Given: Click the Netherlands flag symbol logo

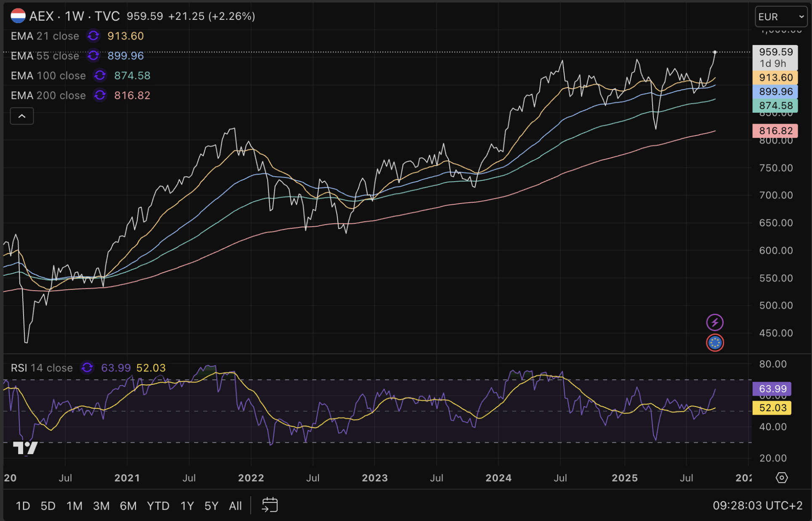Looking at the screenshot, I should point(18,16).
